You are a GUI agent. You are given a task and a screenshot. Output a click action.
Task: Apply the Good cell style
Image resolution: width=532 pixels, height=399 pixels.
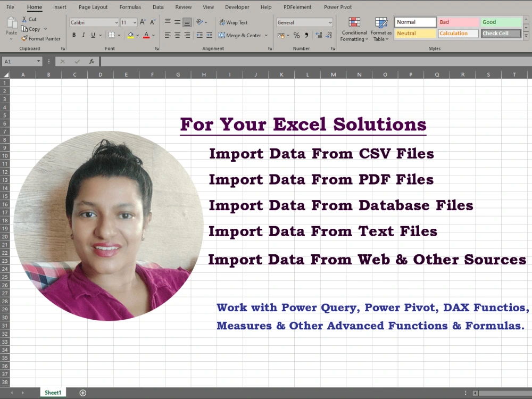[x=501, y=22]
